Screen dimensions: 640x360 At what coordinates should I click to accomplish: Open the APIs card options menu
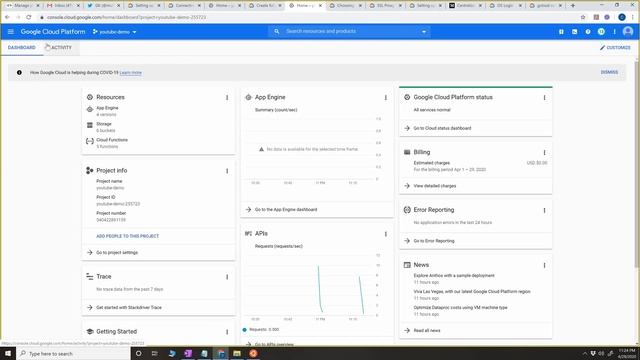(386, 234)
